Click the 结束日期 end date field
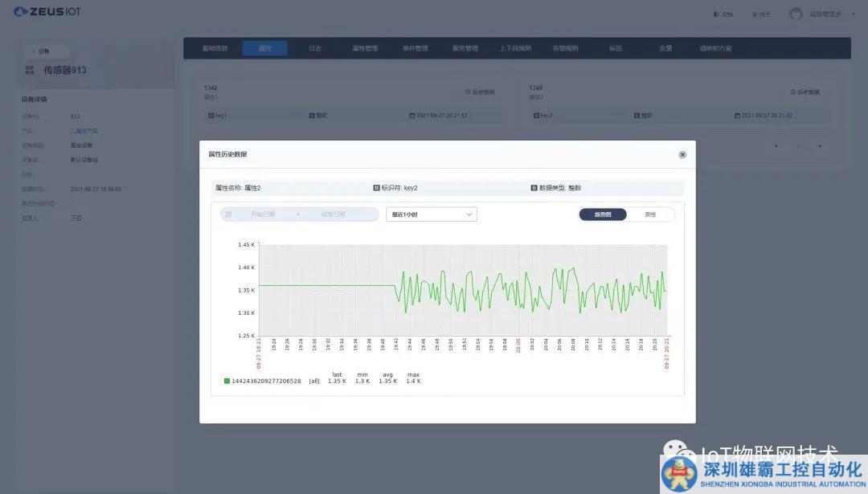Image resolution: width=868 pixels, height=494 pixels. coord(333,214)
